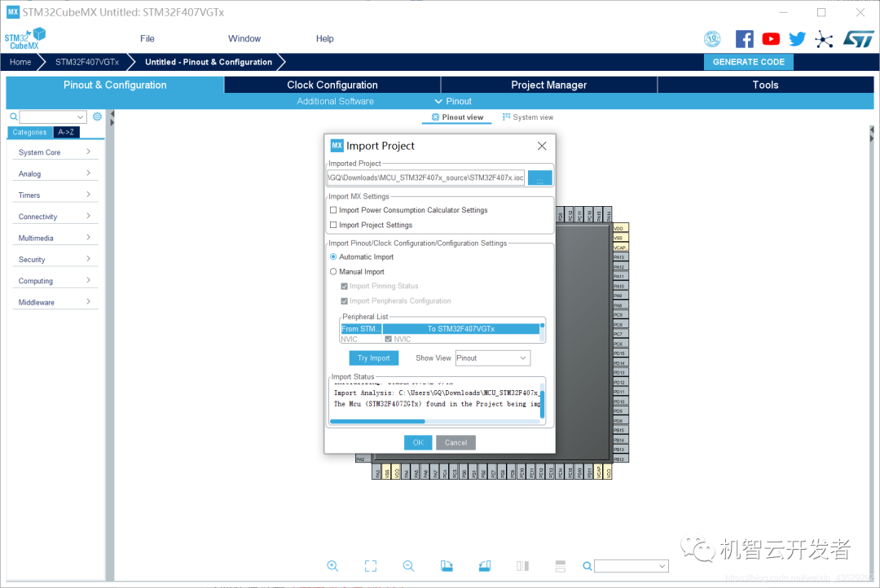Screen dimensions: 880x588
Task: Toggle split horizontal view icon
Action: [560, 565]
